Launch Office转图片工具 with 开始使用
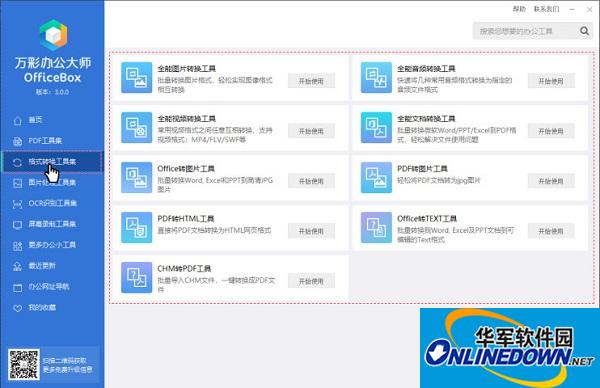Image resolution: width=600 pixels, height=388 pixels. (x=311, y=181)
